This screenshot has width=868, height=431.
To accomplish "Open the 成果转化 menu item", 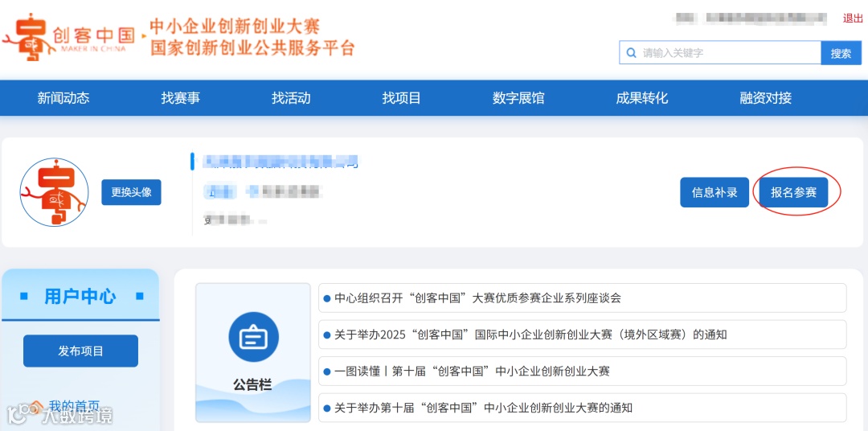I will coord(641,98).
